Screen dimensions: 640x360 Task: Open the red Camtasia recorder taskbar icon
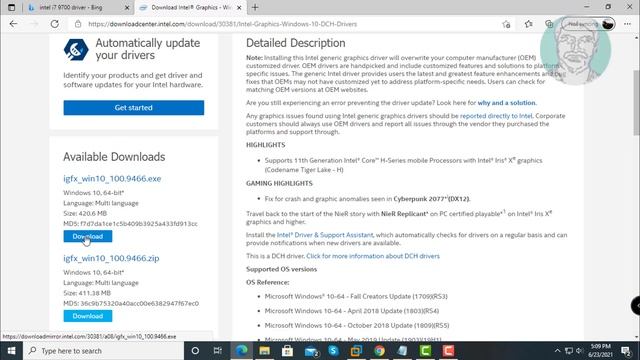(448, 351)
